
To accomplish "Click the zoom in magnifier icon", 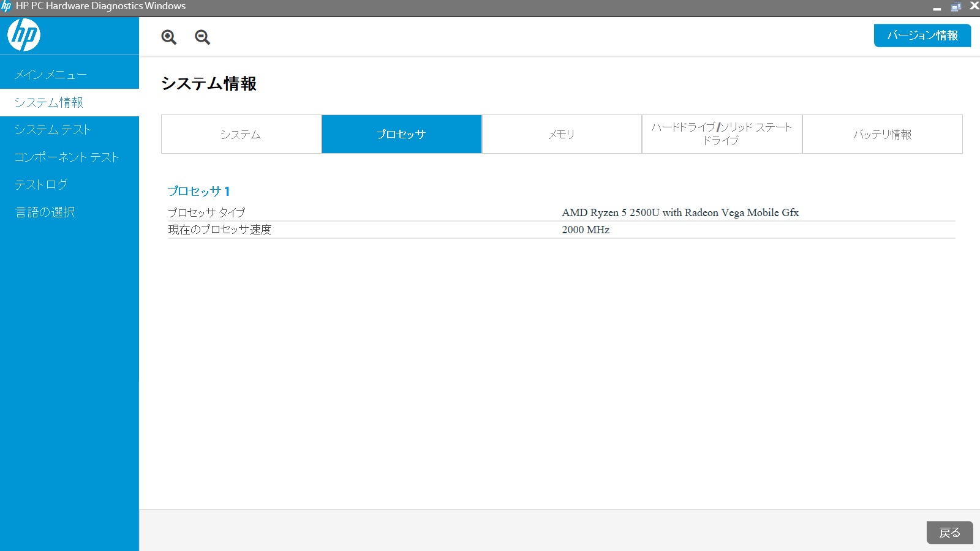I will tap(169, 37).
